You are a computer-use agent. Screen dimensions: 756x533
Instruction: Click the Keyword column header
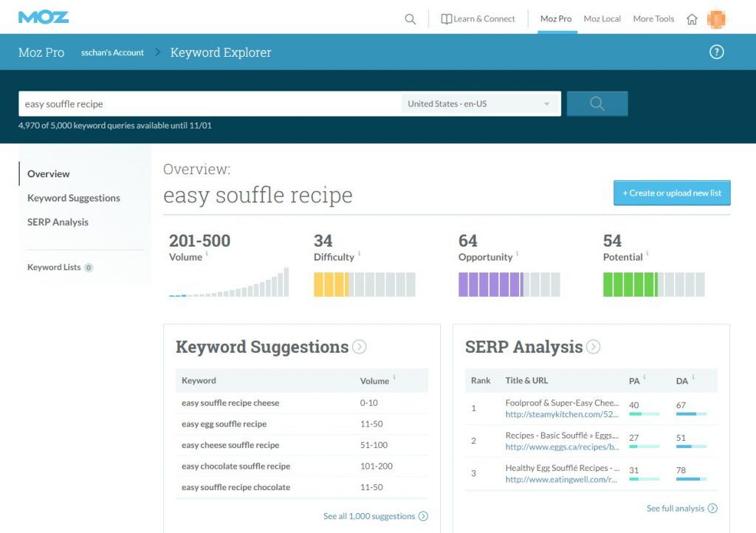(199, 380)
